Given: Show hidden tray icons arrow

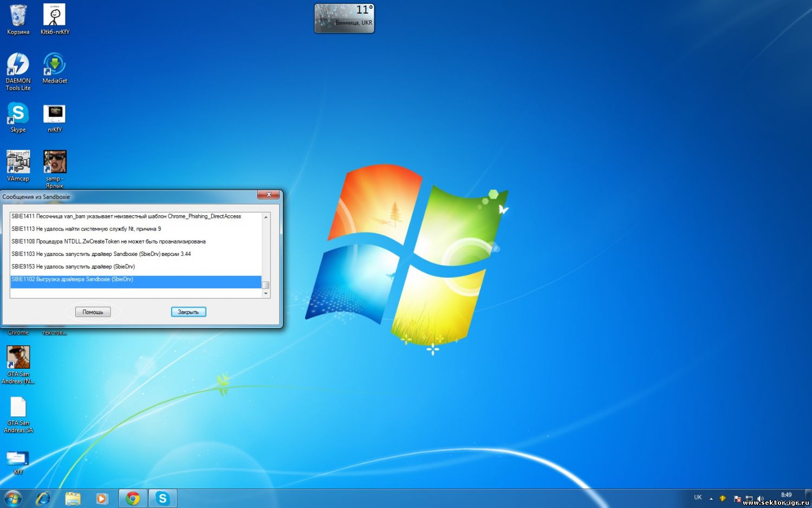Looking at the screenshot, I should pyautogui.click(x=711, y=498).
